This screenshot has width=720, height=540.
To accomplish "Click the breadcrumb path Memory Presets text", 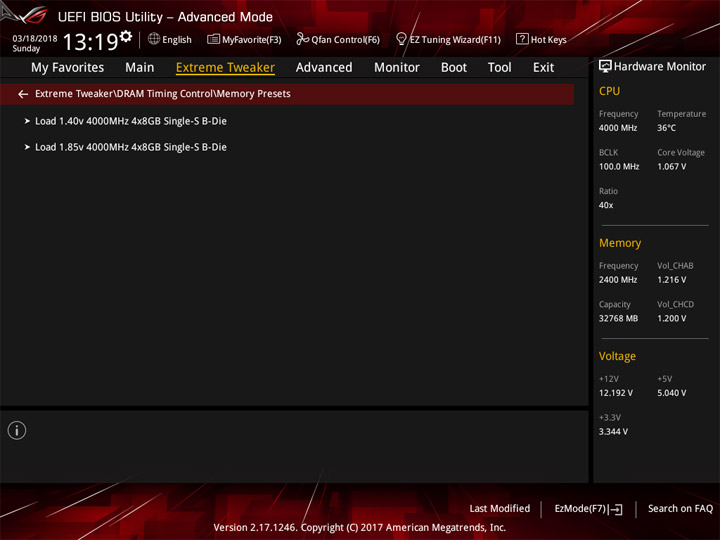I will pos(253,94).
